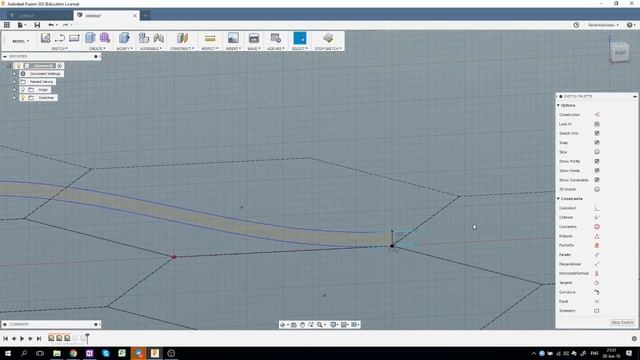
Task: Open the CONSTRUCT menu
Action: [x=182, y=49]
